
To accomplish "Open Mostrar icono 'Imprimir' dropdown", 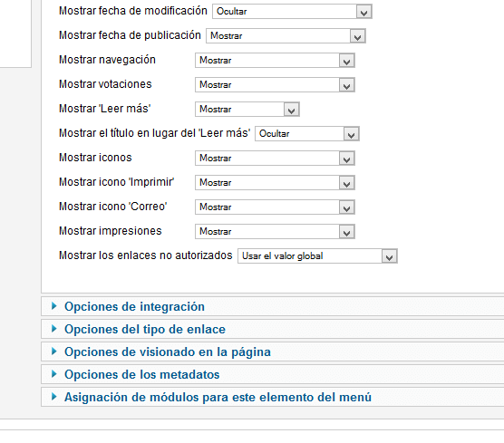I will [275, 182].
